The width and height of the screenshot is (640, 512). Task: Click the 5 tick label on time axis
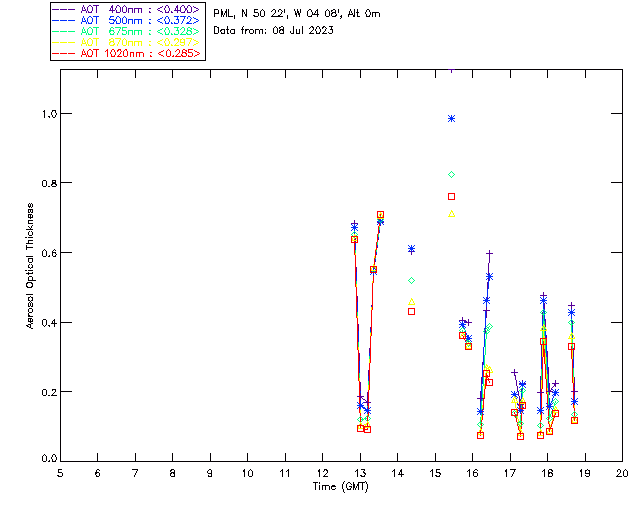(60, 473)
